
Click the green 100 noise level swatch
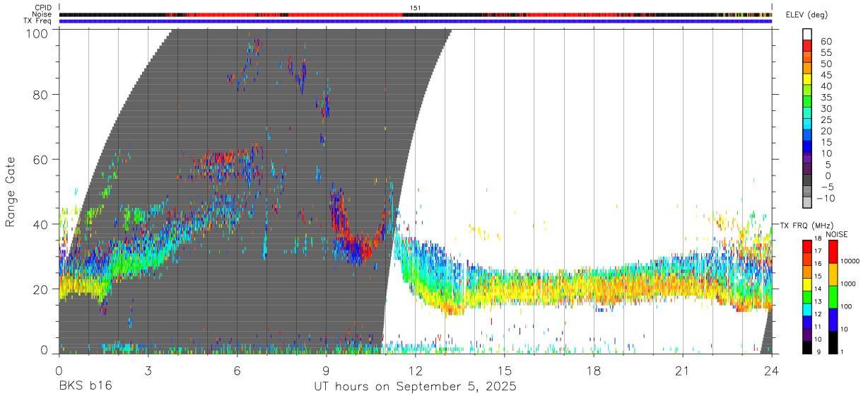[833, 296]
